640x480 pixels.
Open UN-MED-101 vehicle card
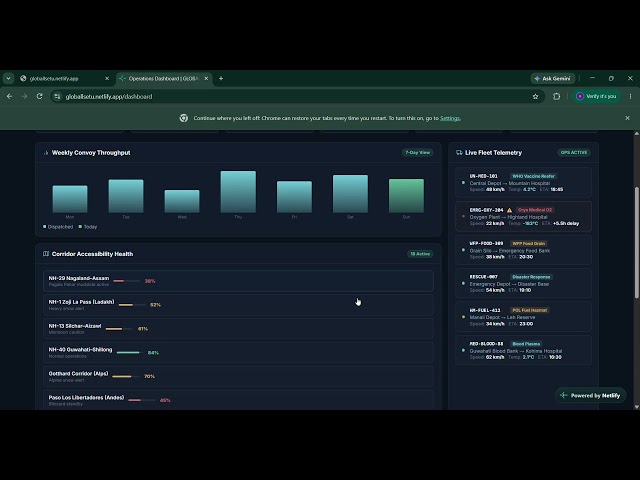(523, 182)
